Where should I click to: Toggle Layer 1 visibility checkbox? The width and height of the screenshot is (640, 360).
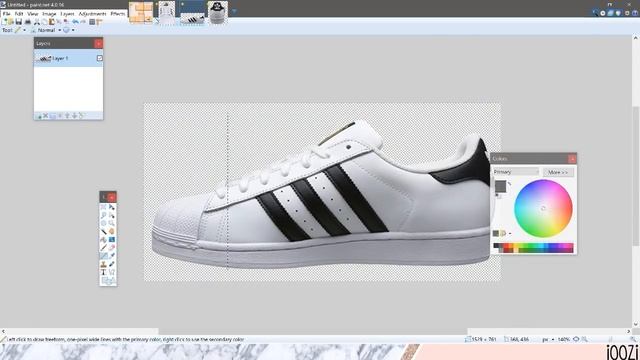[x=100, y=58]
